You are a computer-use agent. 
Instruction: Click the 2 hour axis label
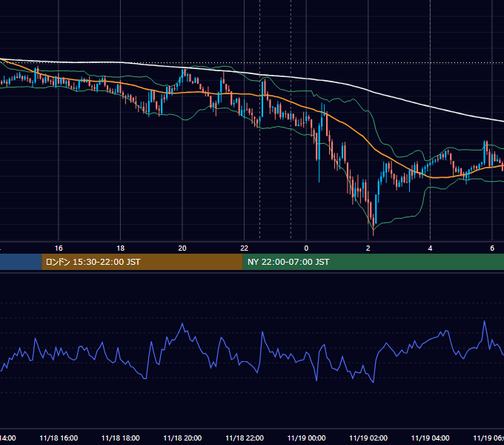368,248
